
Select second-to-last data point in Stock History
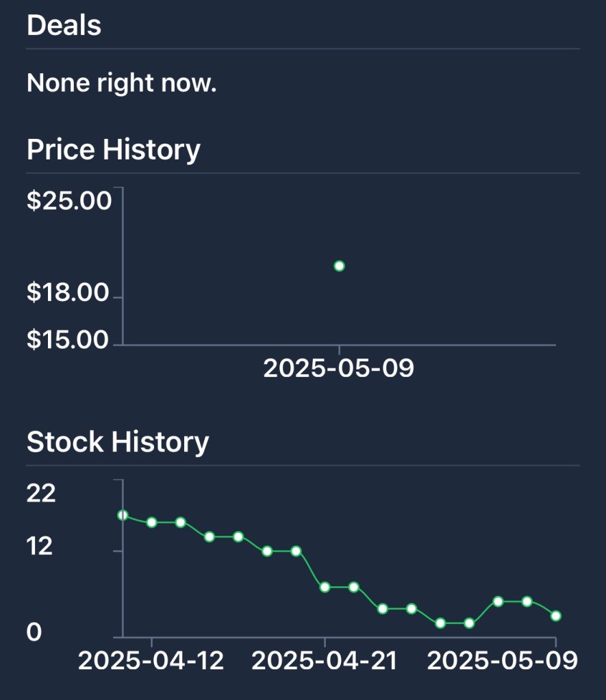tap(527, 601)
